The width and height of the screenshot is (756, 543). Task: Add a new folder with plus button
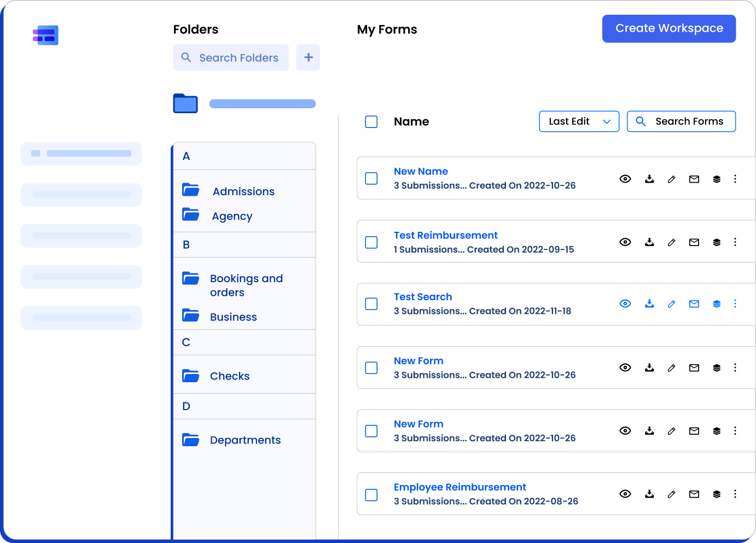(x=308, y=57)
